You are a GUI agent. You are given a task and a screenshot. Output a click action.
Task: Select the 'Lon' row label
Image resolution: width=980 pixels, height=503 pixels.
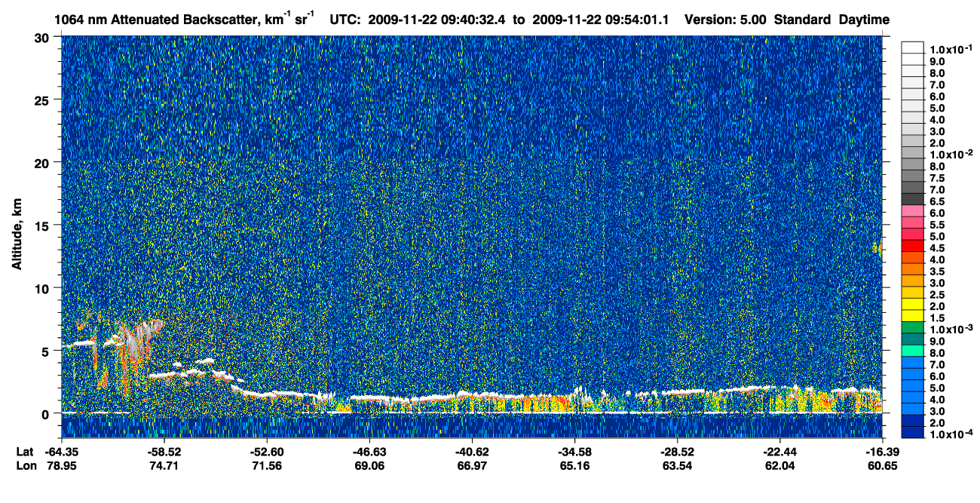(25, 465)
